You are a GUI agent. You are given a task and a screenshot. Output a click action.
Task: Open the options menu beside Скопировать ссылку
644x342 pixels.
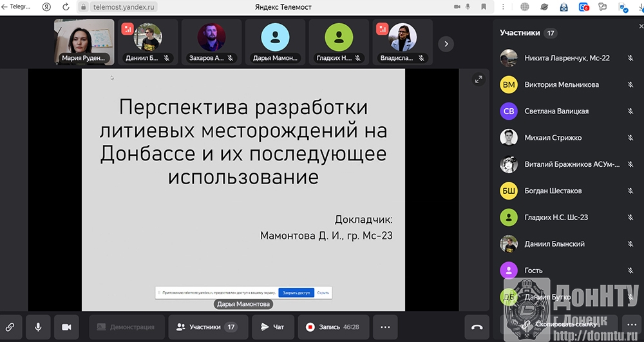630,326
